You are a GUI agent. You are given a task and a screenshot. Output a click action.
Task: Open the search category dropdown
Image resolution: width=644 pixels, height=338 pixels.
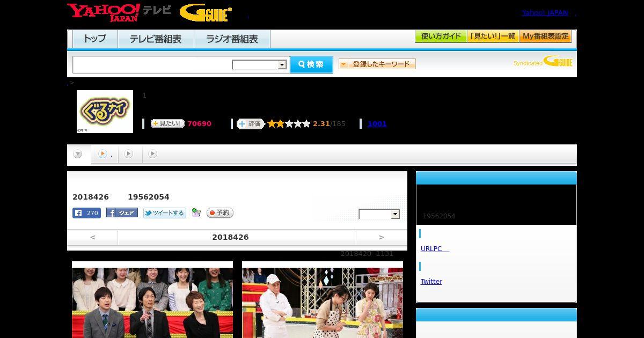coord(259,65)
